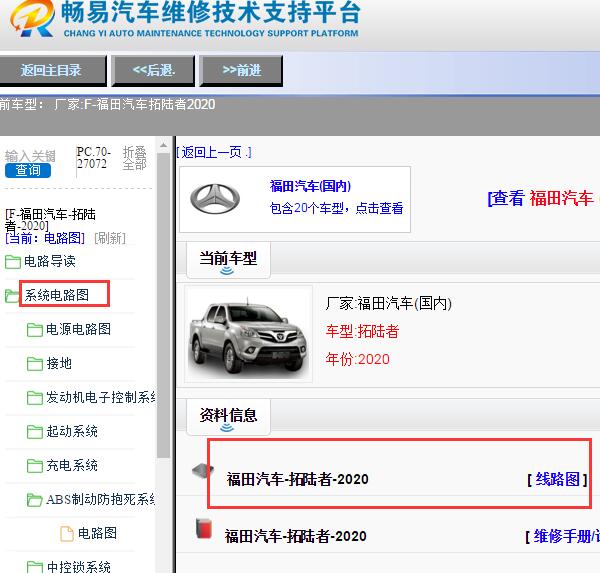Click the 车型:拓陆者 text

point(362,331)
